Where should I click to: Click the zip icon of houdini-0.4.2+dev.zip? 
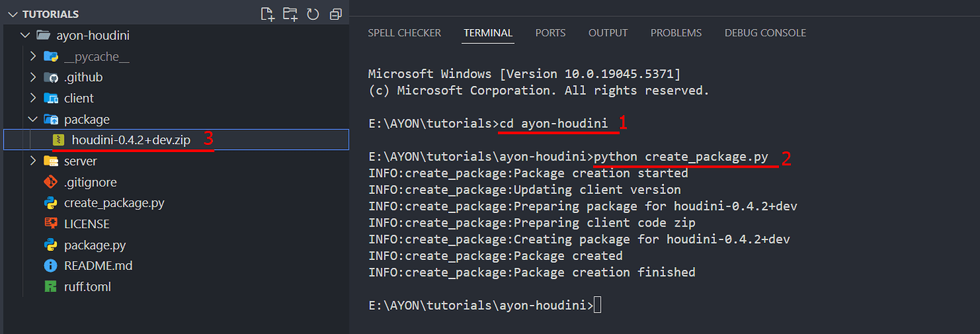pyautogui.click(x=59, y=140)
